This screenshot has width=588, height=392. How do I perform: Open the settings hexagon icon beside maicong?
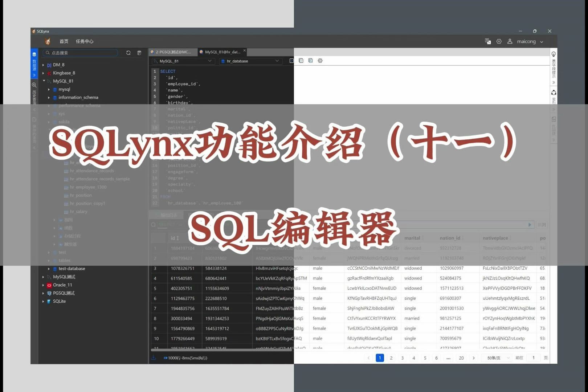pos(499,41)
